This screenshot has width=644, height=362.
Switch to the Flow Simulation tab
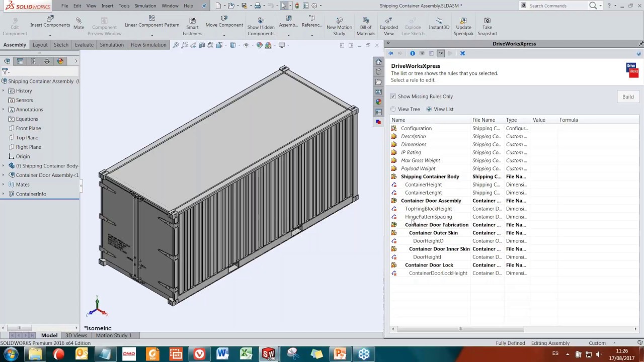point(148,45)
